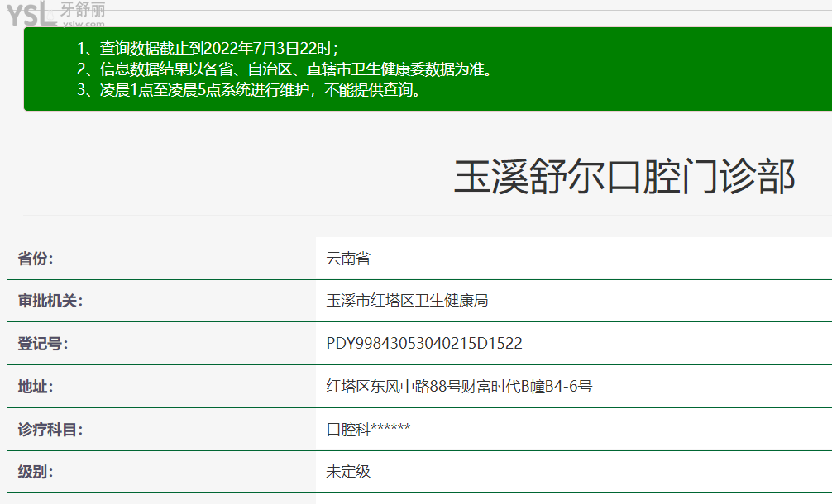Screen dimensions: 832x504
Task: Click the heading 玉溪舒尔口腔门诊部
Action: click(x=624, y=177)
